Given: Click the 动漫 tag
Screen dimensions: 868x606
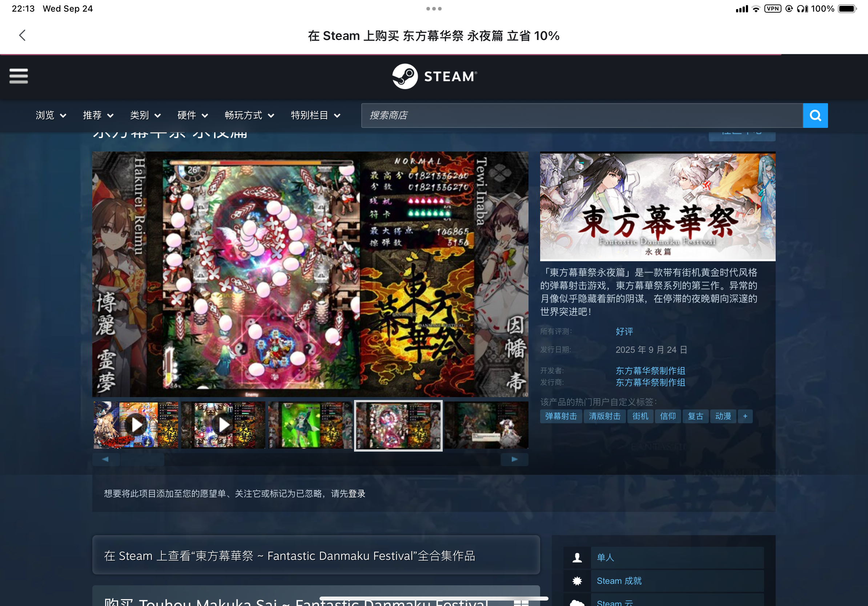Looking at the screenshot, I should (723, 416).
